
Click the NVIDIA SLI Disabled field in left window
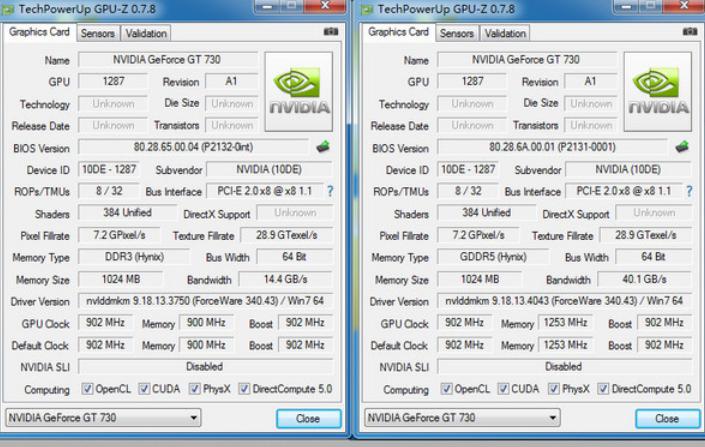coord(205,367)
